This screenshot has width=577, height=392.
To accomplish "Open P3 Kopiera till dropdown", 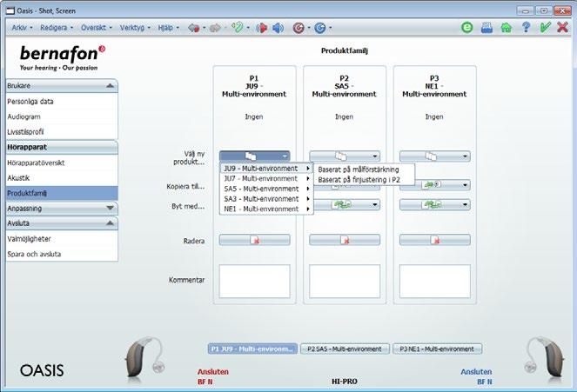I will tap(434, 184).
